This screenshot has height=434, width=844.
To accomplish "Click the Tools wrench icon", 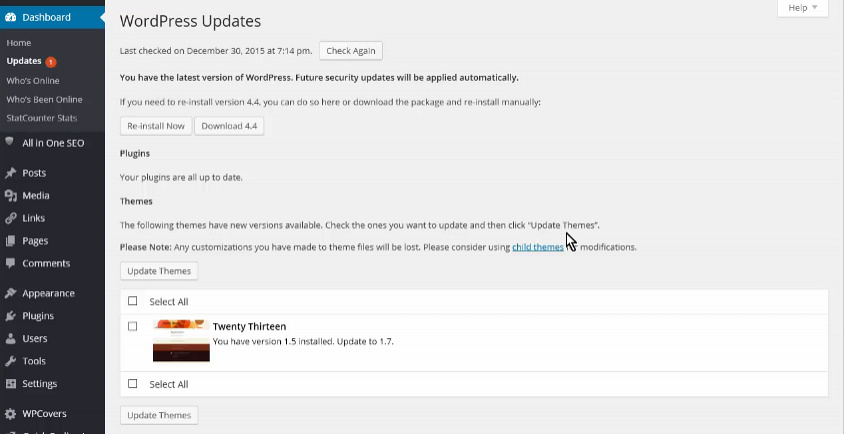I will (x=10, y=361).
